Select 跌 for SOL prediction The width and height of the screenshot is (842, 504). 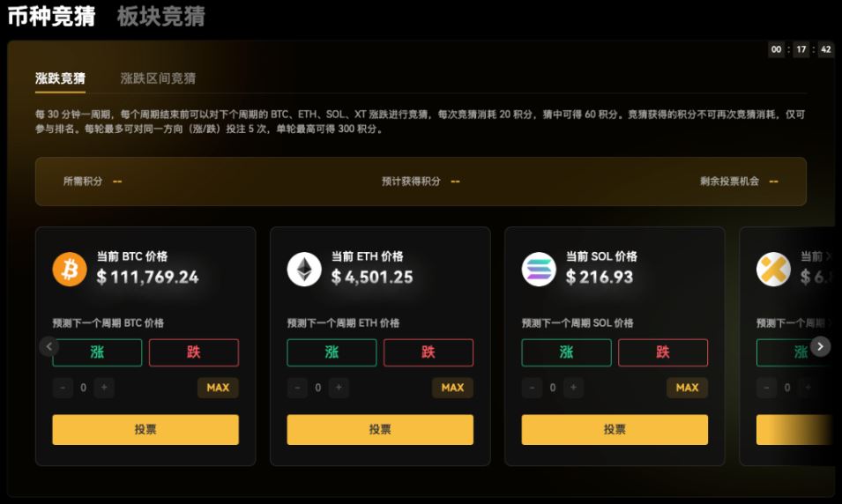pyautogui.click(x=663, y=352)
